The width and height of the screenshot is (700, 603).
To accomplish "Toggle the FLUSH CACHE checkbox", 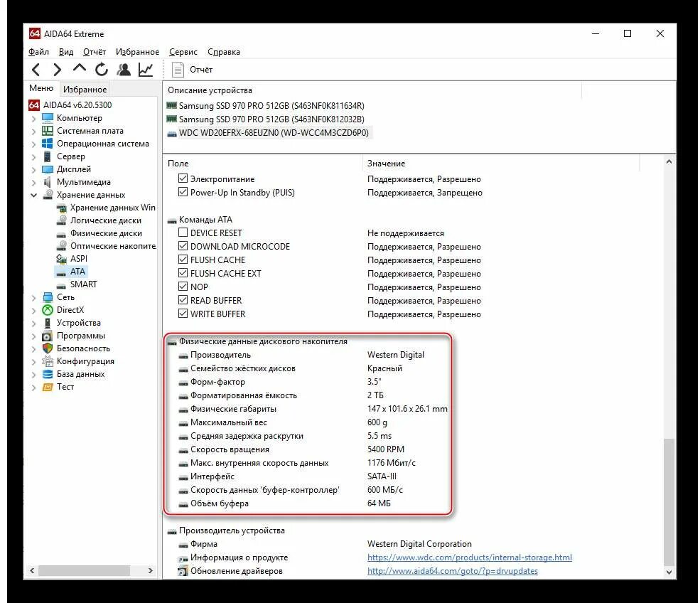I will coord(183,259).
